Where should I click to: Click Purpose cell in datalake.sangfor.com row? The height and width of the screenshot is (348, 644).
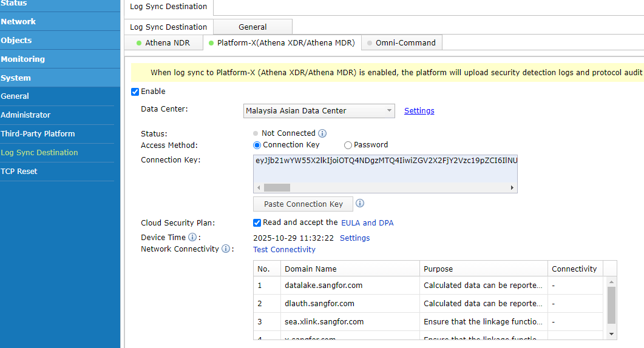(483, 285)
